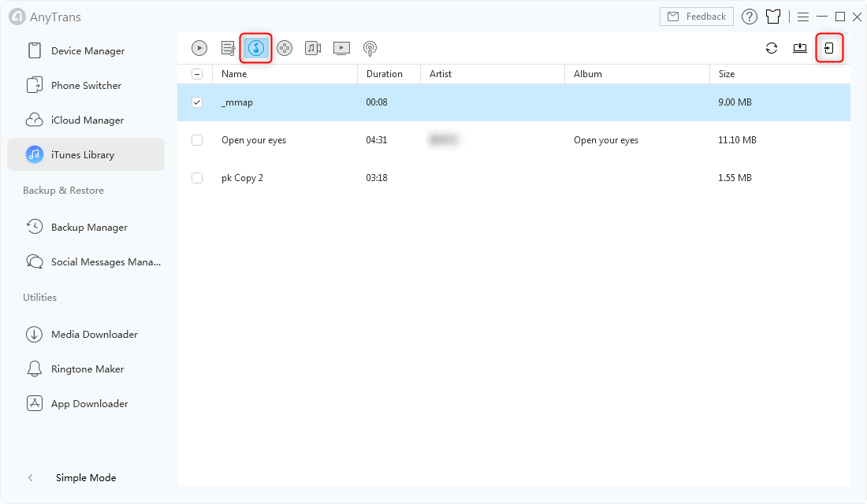Switch to Simple Mode

pyautogui.click(x=86, y=477)
